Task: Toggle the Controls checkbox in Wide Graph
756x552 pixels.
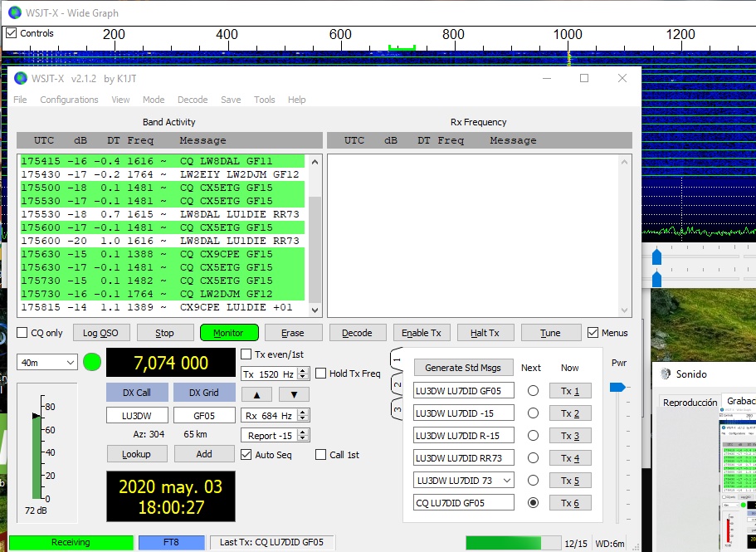Action: [x=11, y=33]
